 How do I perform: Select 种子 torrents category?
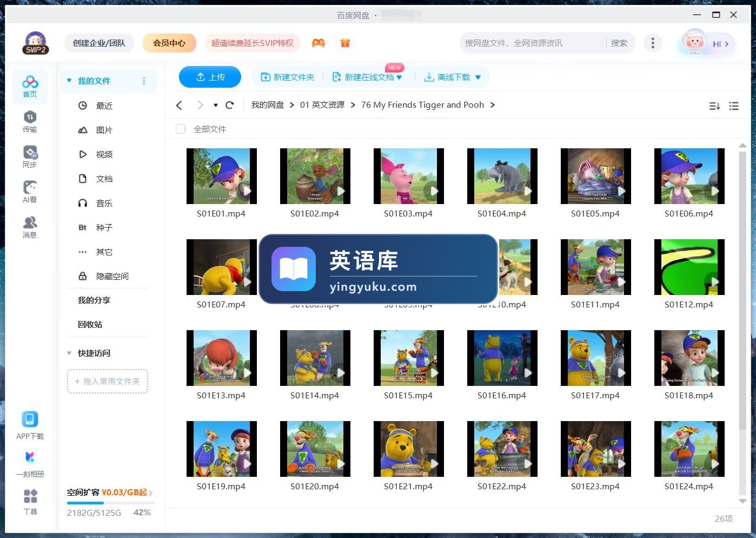[104, 227]
